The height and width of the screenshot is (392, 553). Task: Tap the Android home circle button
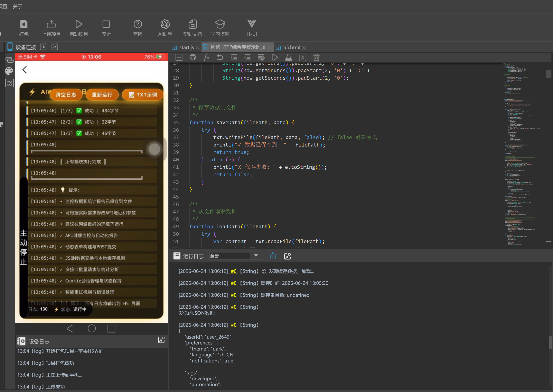92,328
